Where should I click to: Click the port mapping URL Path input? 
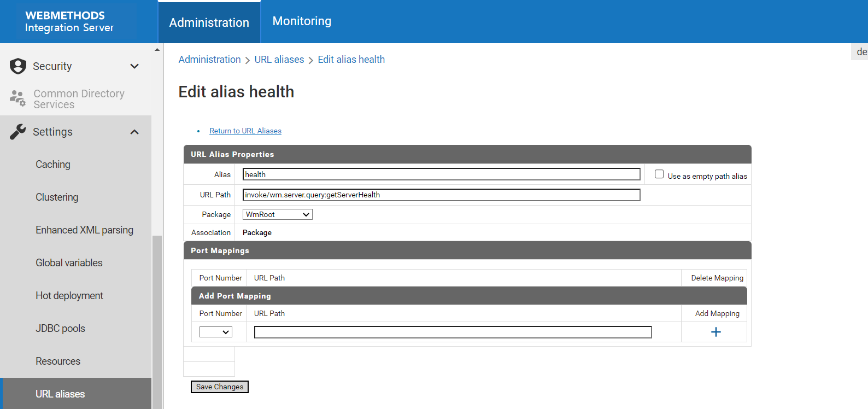point(453,332)
